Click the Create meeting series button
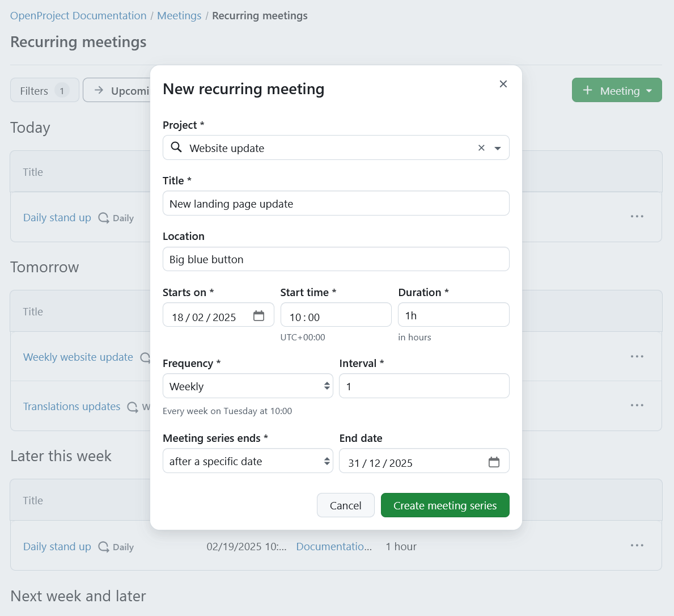Viewport: 674px width, 616px height. pyautogui.click(x=445, y=505)
